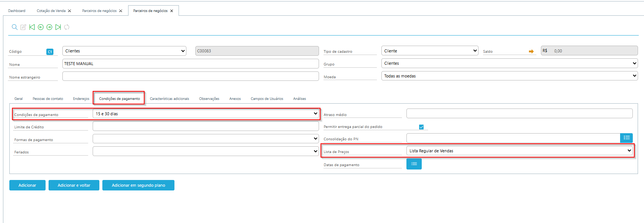This screenshot has width=644, height=223.
Task: Click the search magnifier icon in toolbar
Action: (x=15, y=27)
